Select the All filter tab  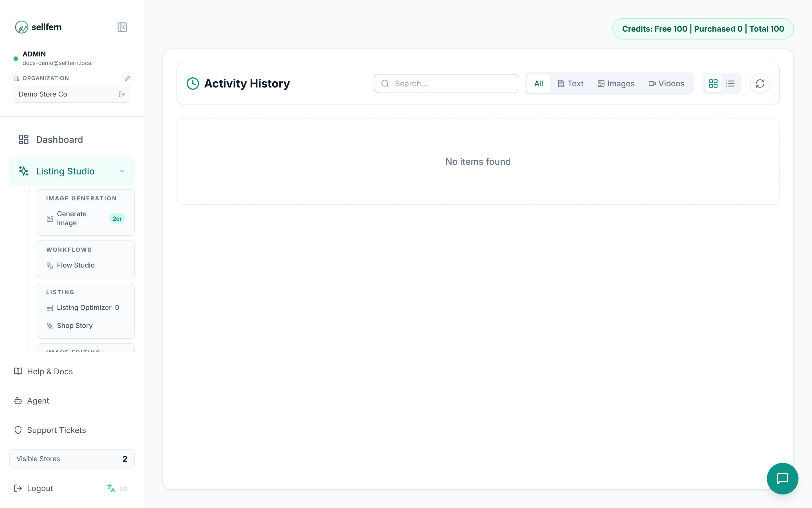(x=539, y=84)
